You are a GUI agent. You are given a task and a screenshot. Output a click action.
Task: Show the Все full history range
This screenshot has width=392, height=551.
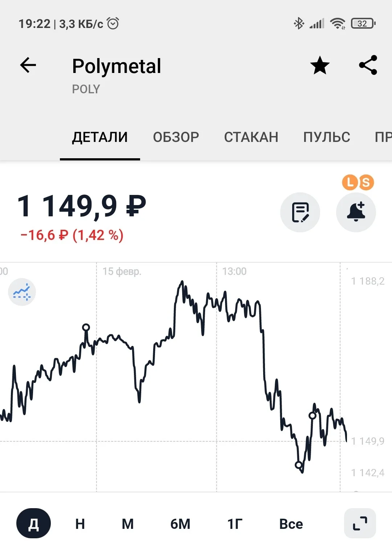click(x=291, y=524)
